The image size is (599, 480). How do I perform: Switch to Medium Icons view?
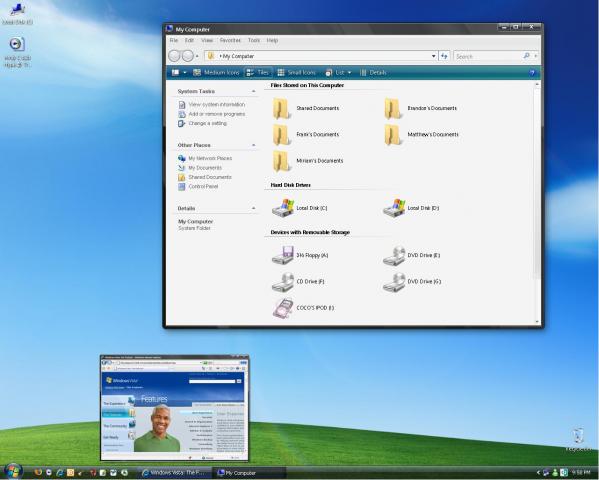216,73
